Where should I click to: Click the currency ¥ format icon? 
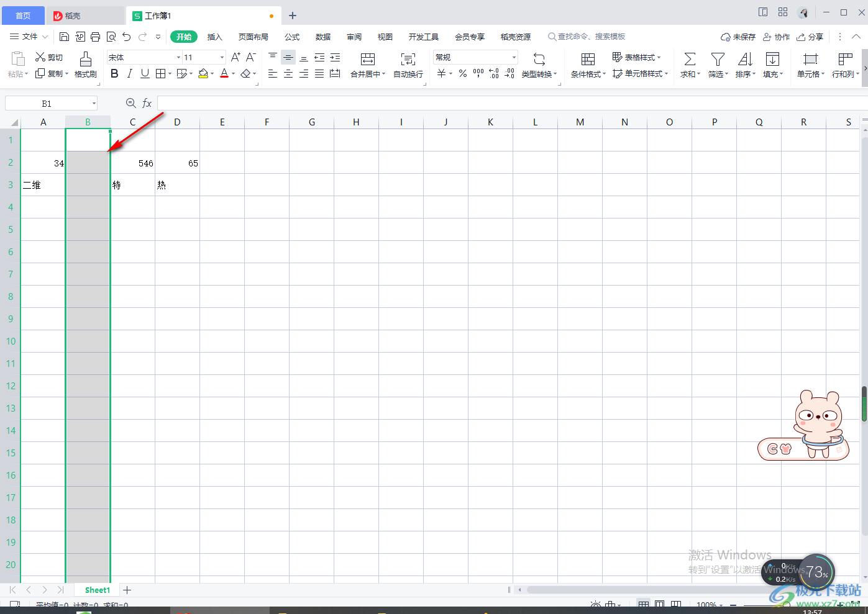point(441,73)
